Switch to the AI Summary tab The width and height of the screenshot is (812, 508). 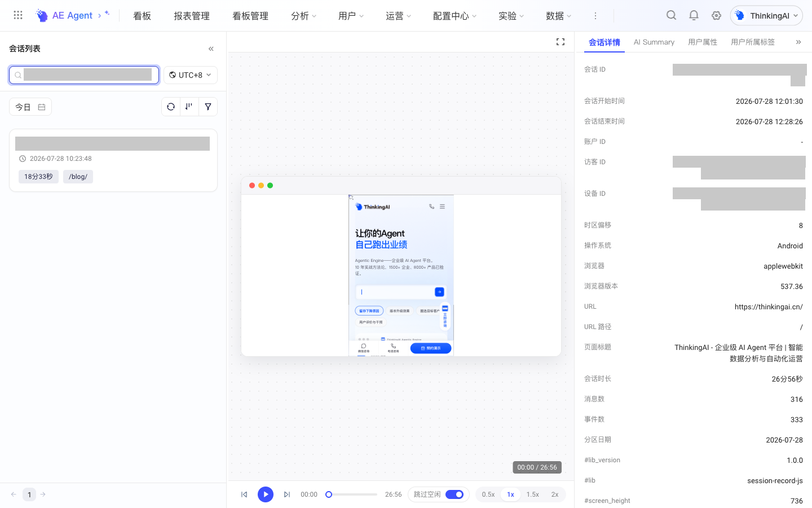[x=654, y=42]
